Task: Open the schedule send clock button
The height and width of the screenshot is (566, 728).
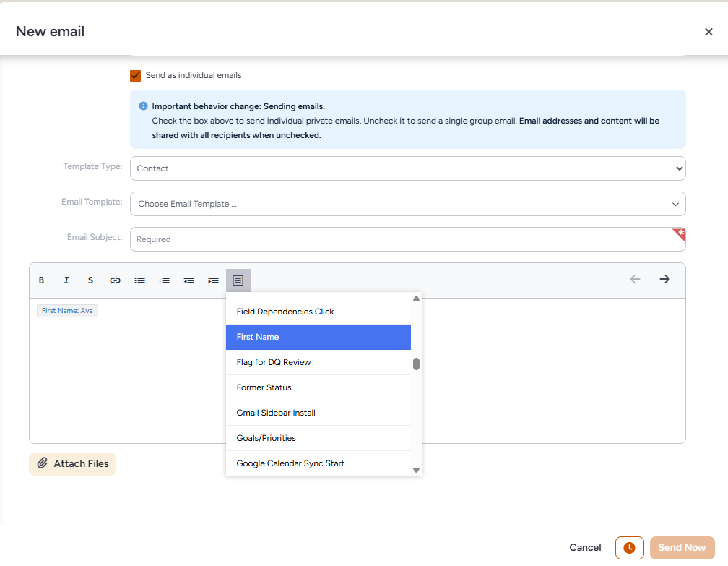Action: [x=630, y=548]
